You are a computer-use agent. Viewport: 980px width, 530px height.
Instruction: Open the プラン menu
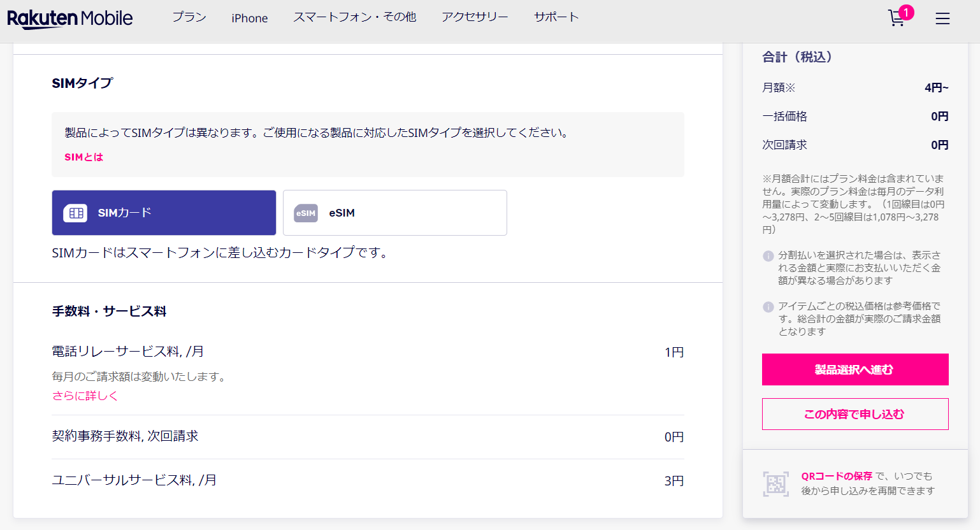(x=189, y=17)
